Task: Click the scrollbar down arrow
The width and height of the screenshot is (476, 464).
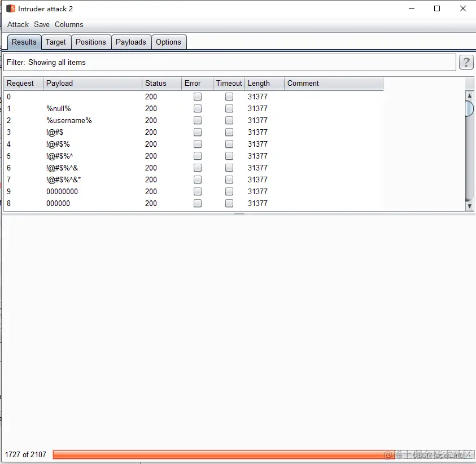Action: click(469, 206)
